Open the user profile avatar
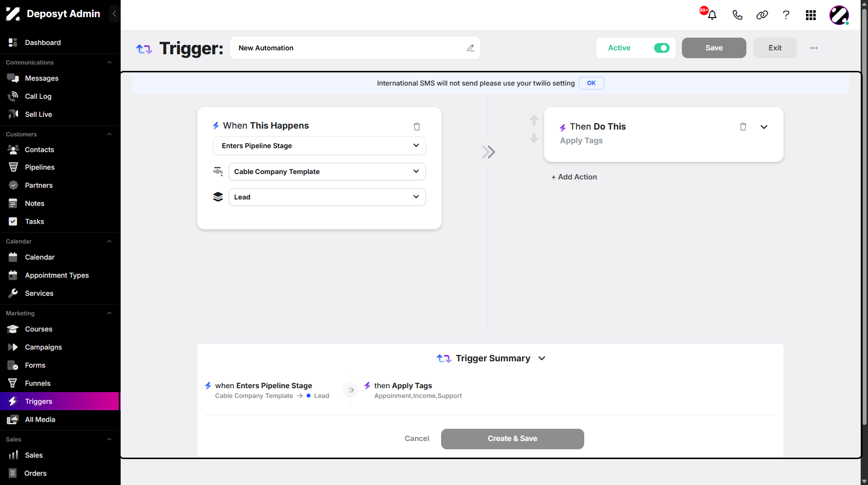The width and height of the screenshot is (868, 485). pos(839,15)
